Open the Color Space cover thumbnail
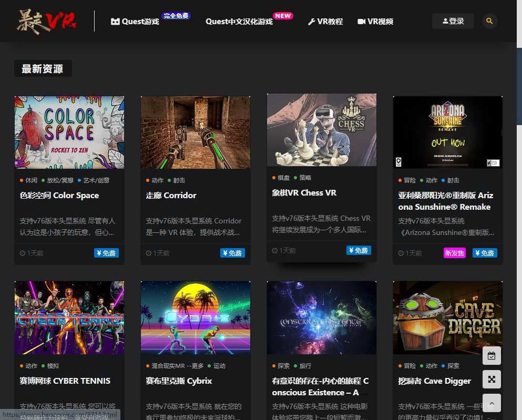This screenshot has height=420, width=522. (x=69, y=132)
